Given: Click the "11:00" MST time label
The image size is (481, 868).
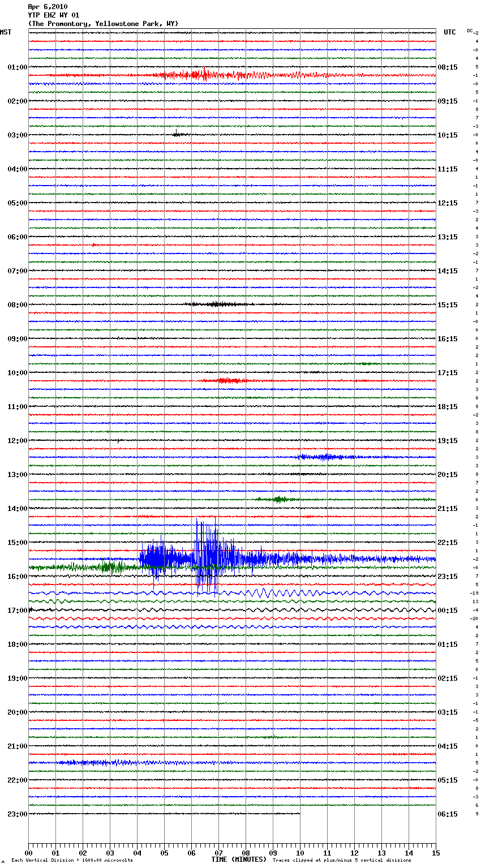Looking at the screenshot, I should (17, 407).
